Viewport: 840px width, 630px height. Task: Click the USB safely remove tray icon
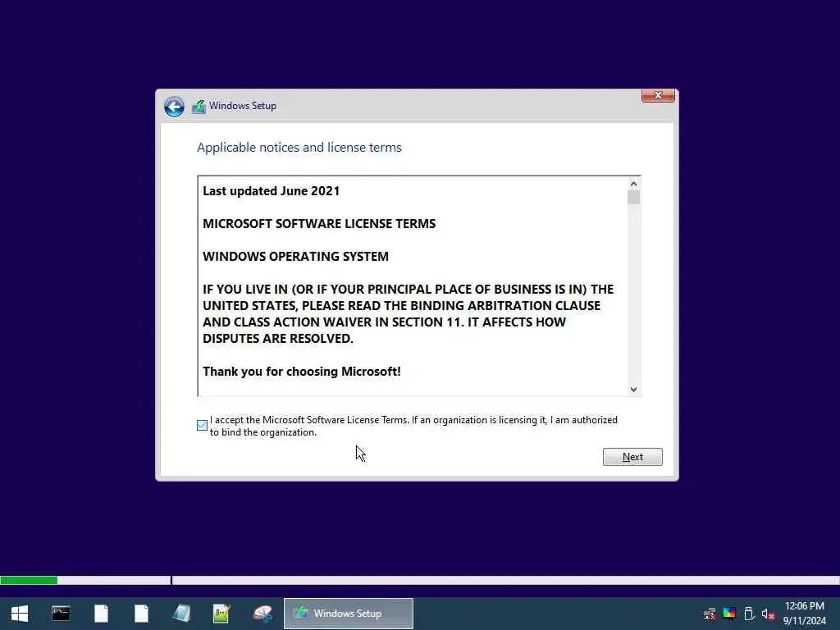(x=749, y=614)
